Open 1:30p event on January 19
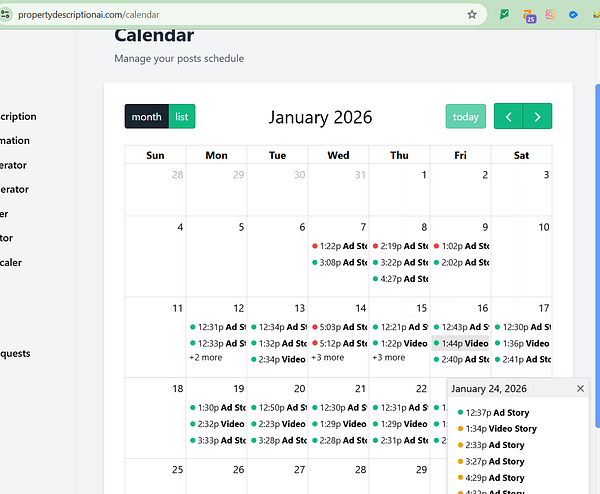Viewport: 600px width, 494px height. [217, 408]
